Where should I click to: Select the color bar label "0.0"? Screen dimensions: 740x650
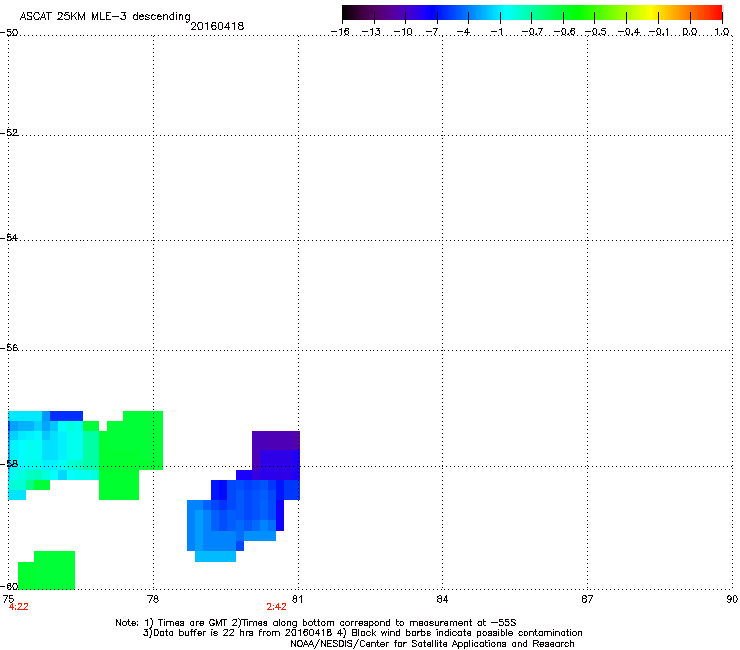pos(690,32)
